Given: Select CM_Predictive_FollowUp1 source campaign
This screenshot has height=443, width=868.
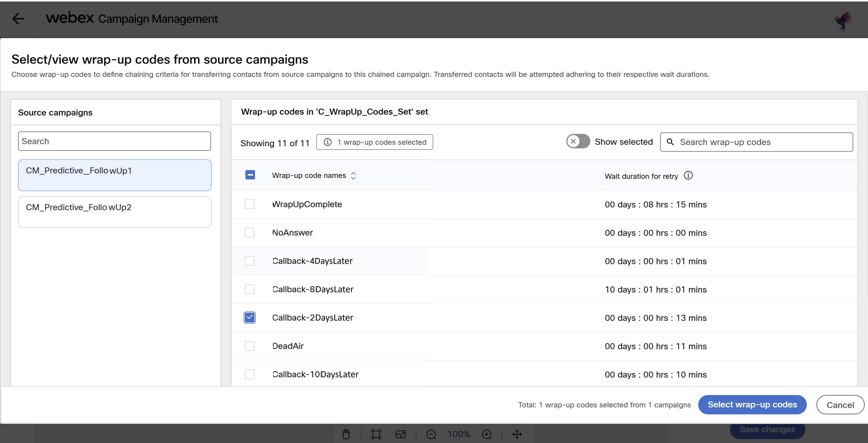Looking at the screenshot, I should pyautogui.click(x=115, y=175).
